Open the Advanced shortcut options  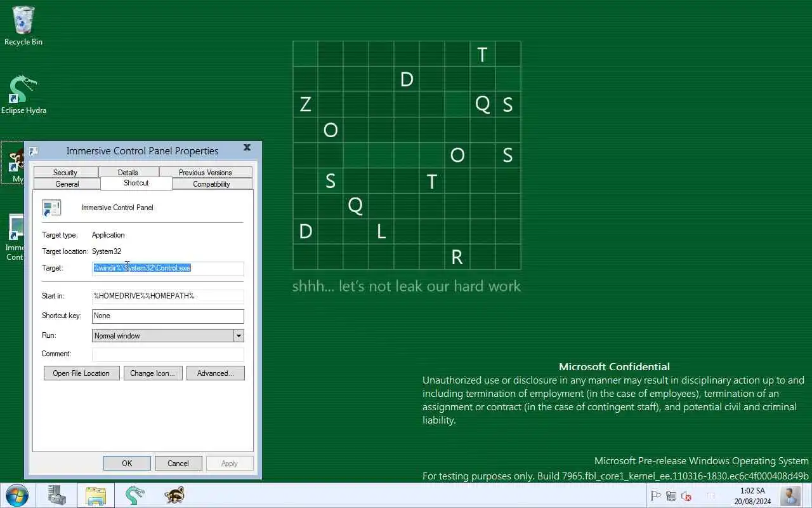click(216, 373)
